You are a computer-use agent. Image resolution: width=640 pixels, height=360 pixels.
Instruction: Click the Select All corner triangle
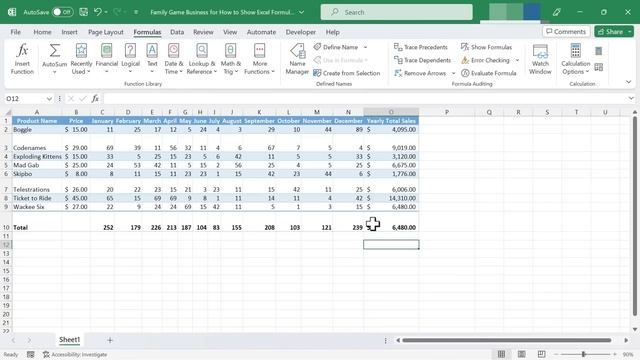pyautogui.click(x=8, y=112)
